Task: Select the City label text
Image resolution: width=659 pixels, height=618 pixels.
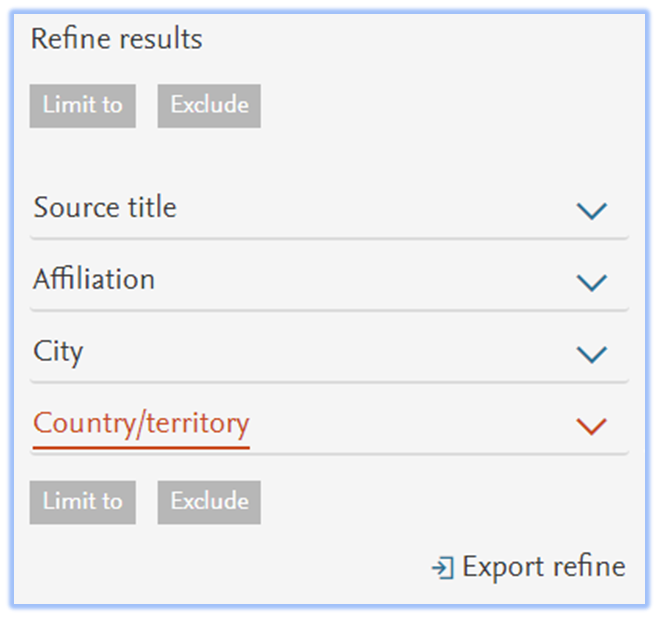Action: (58, 352)
